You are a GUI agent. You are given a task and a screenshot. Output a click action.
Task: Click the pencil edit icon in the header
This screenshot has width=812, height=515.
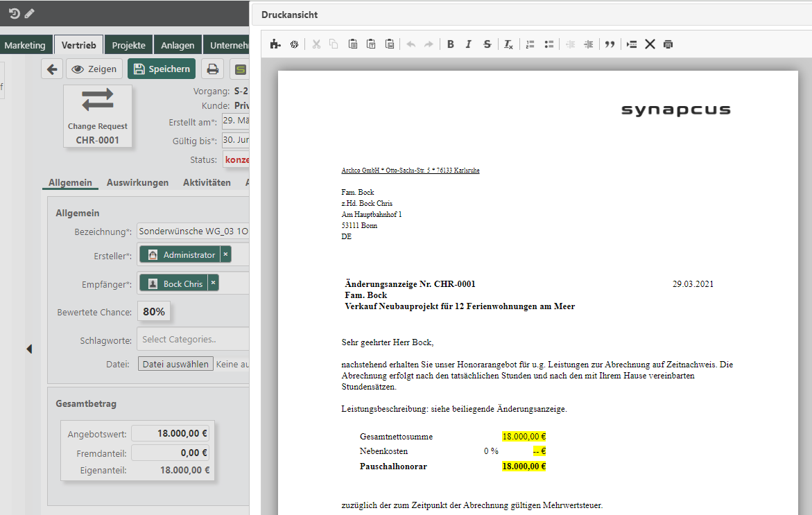pyautogui.click(x=28, y=12)
